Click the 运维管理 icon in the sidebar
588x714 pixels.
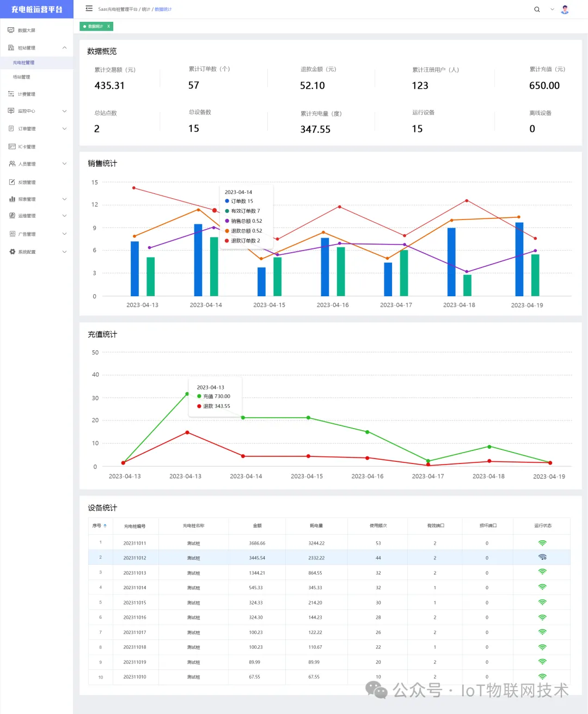tap(12, 216)
